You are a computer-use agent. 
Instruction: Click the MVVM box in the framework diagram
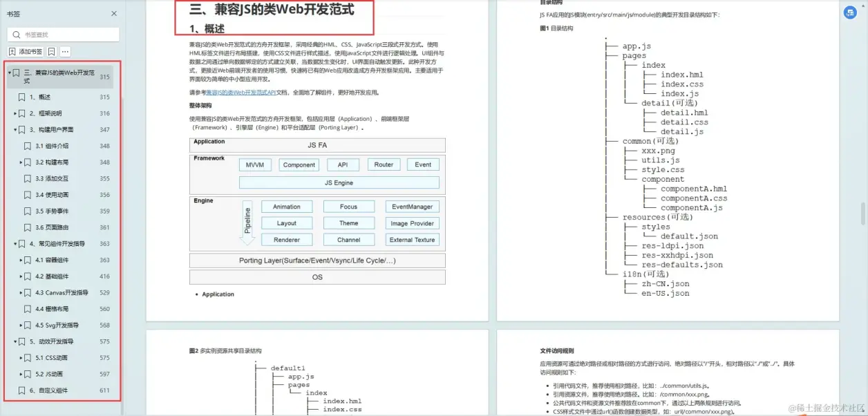255,165
